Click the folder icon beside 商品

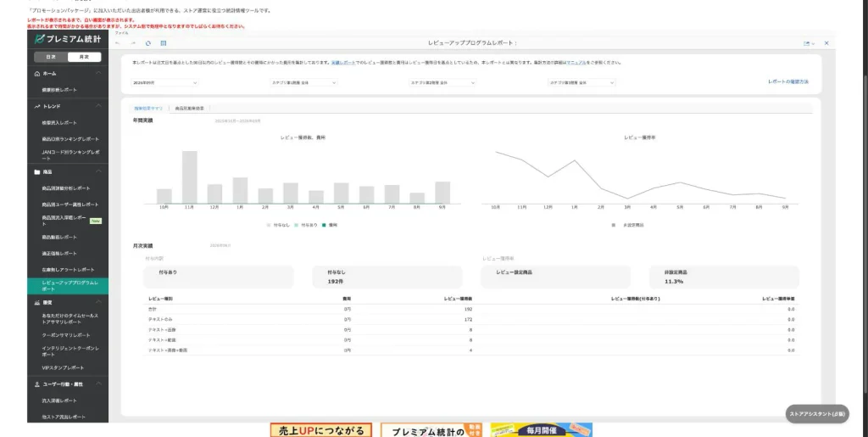pos(37,171)
